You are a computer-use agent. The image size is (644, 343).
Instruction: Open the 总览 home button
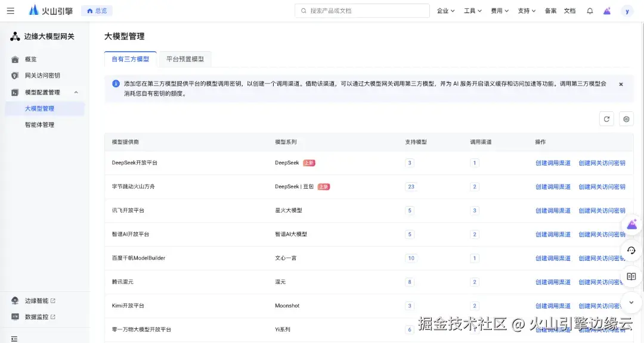pyautogui.click(x=97, y=11)
